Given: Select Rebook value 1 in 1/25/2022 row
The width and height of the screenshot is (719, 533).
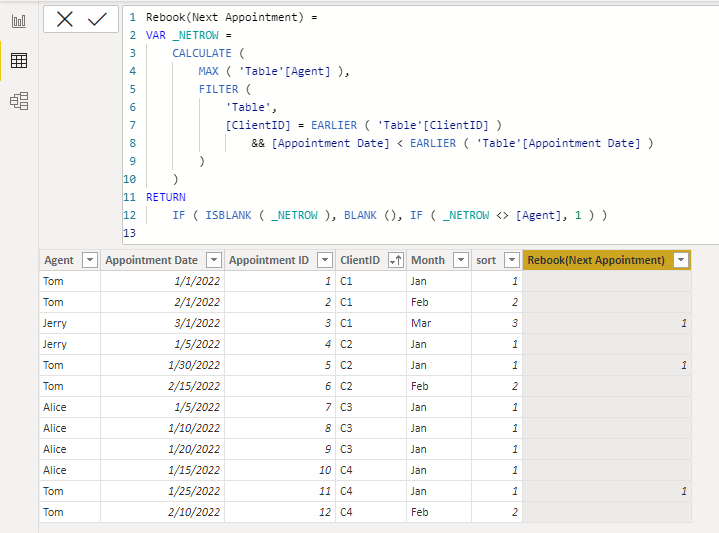Looking at the screenshot, I should click(607, 491).
